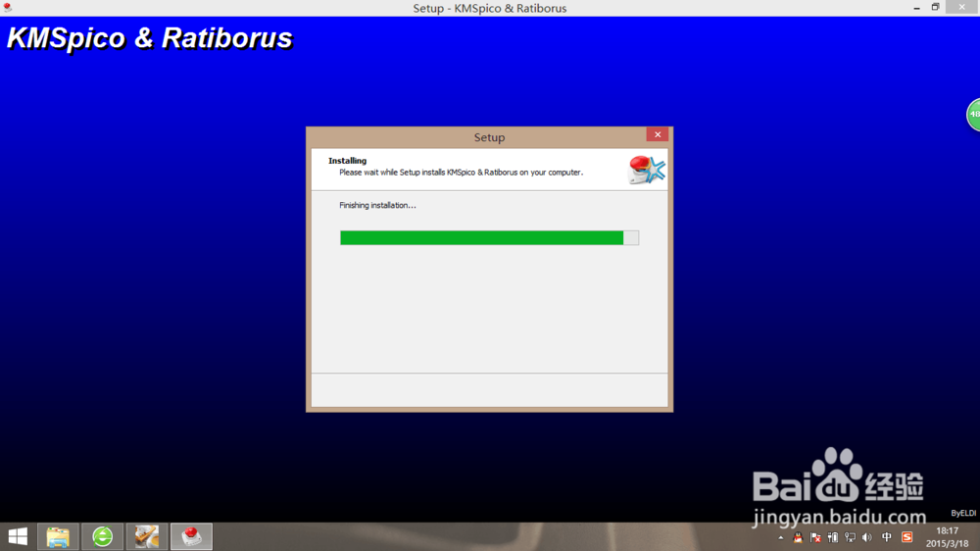Click the large KMSpico & Ratiborus heading
Screen dimensions: 980x551
click(149, 38)
